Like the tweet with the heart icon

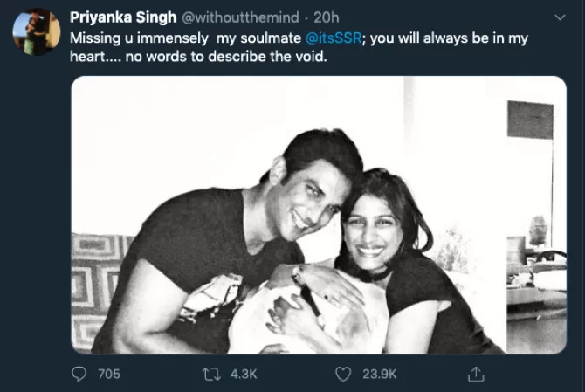(x=343, y=374)
